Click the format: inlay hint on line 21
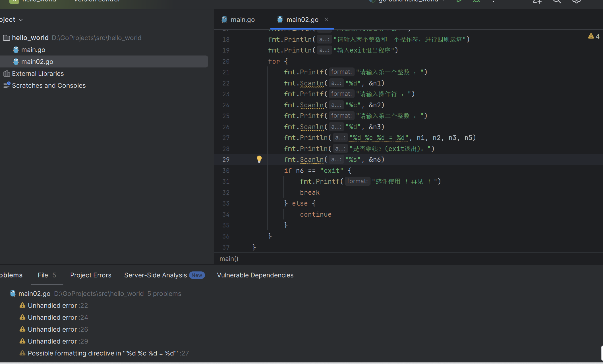The height and width of the screenshot is (364, 603). (x=341, y=72)
